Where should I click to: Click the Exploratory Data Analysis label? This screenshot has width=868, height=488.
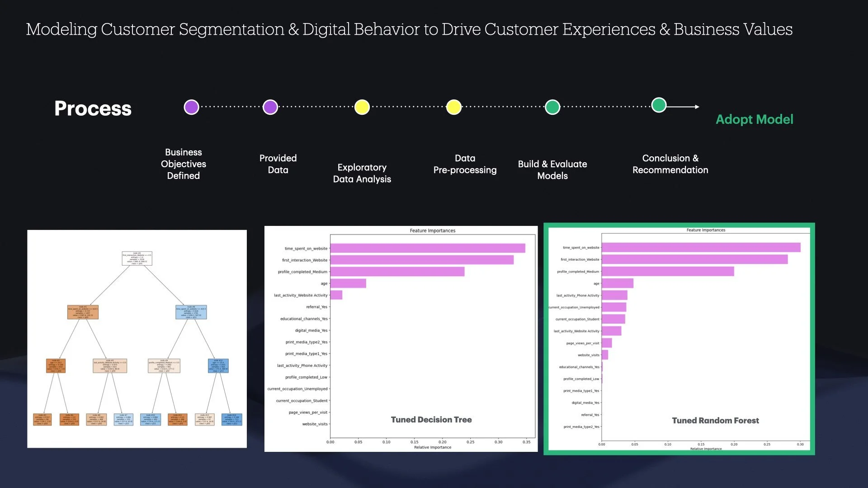pyautogui.click(x=362, y=173)
